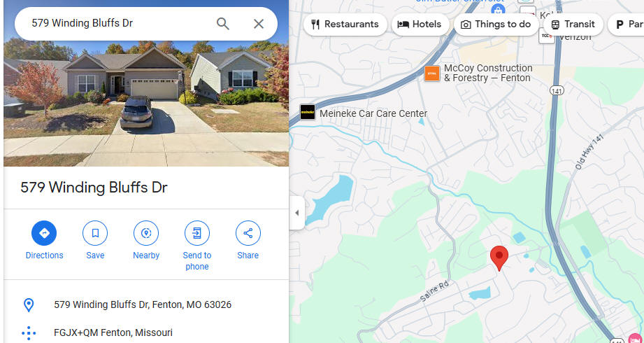Viewport: 644px width, 343px height.
Task: Select the Hotels filter chip
Action: click(420, 24)
